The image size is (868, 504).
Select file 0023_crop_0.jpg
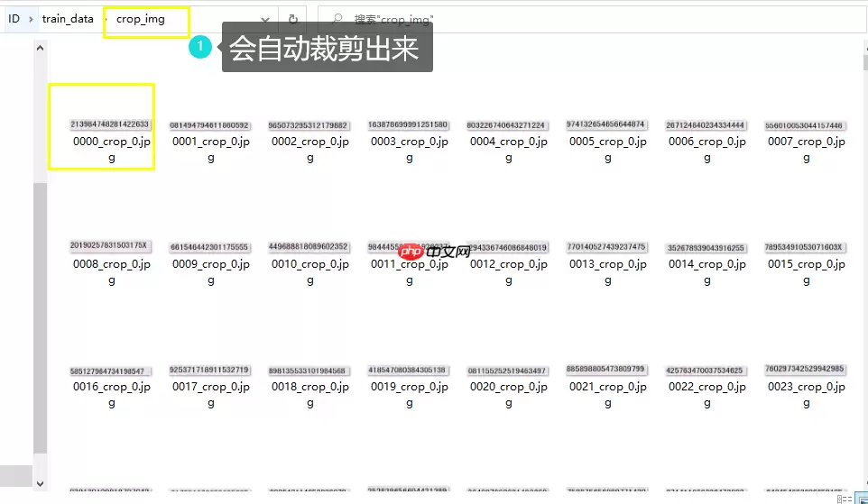(806, 386)
